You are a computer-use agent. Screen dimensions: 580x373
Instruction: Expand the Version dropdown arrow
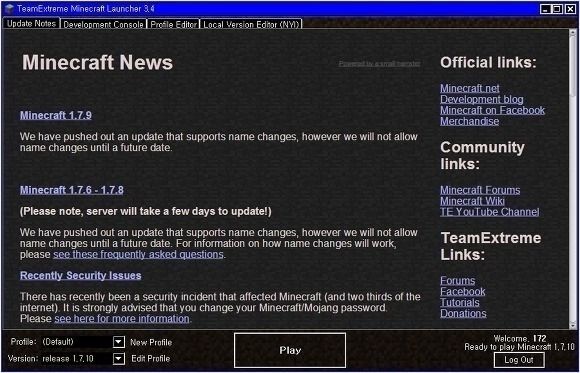[118, 358]
